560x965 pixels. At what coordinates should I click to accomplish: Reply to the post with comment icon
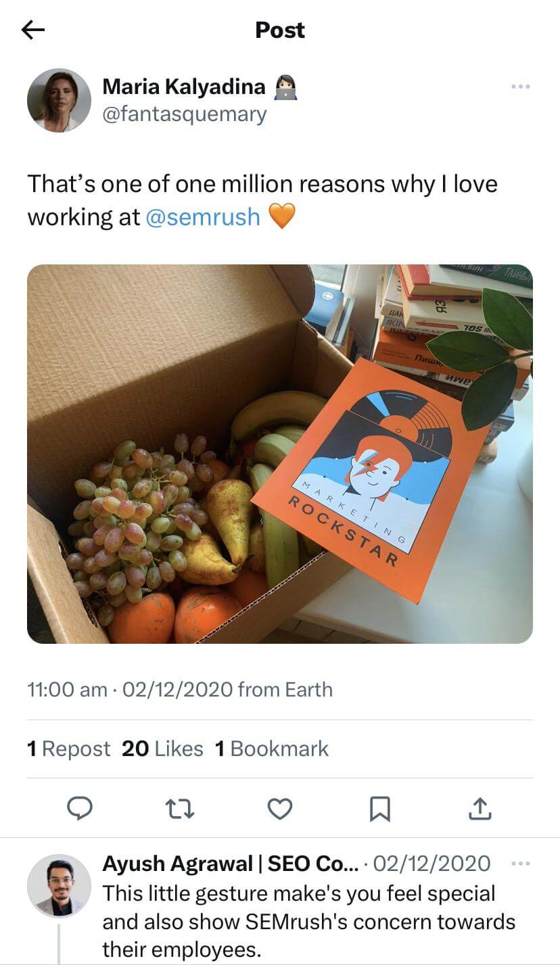coord(80,808)
